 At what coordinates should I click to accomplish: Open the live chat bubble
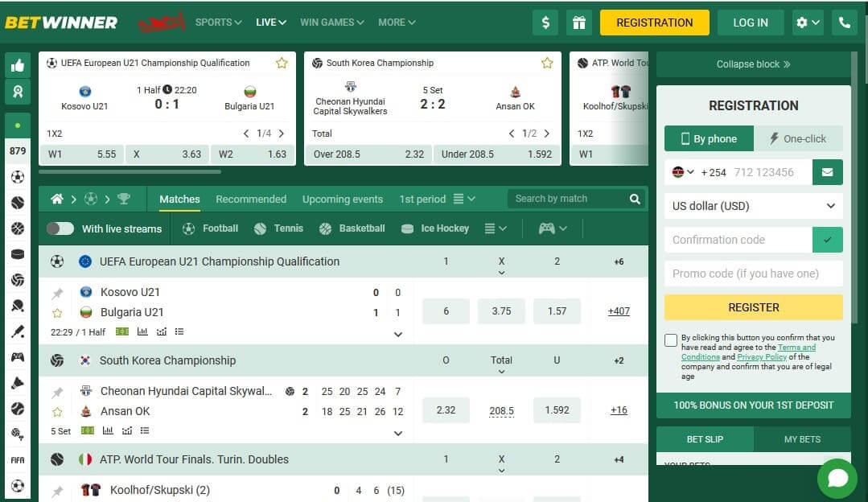click(837, 478)
